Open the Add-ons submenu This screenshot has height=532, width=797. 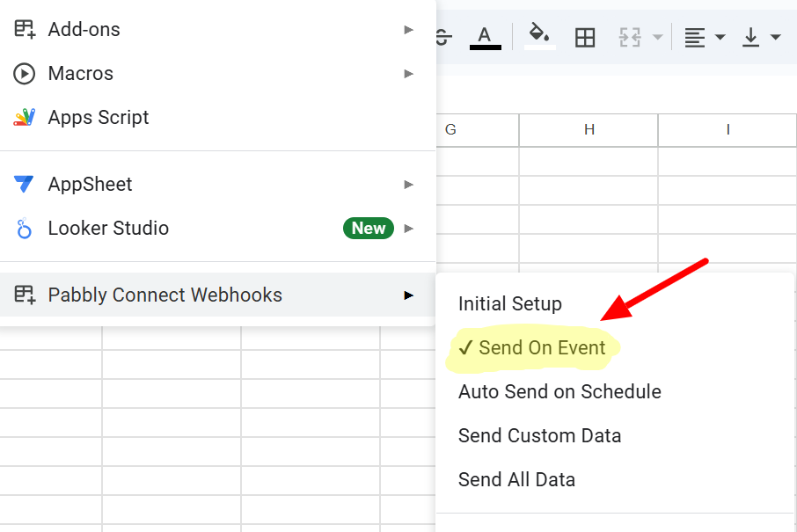click(x=84, y=29)
